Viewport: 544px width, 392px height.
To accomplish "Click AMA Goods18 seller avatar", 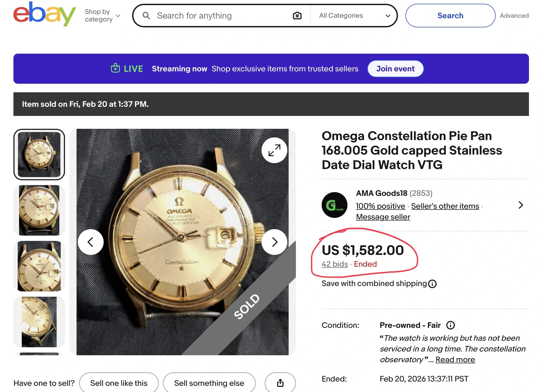I will point(334,205).
